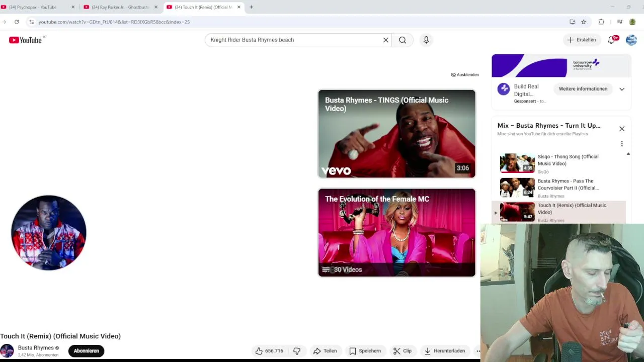Close the Touch It (Remix) tab
The image size is (644, 362).
coord(239,7)
